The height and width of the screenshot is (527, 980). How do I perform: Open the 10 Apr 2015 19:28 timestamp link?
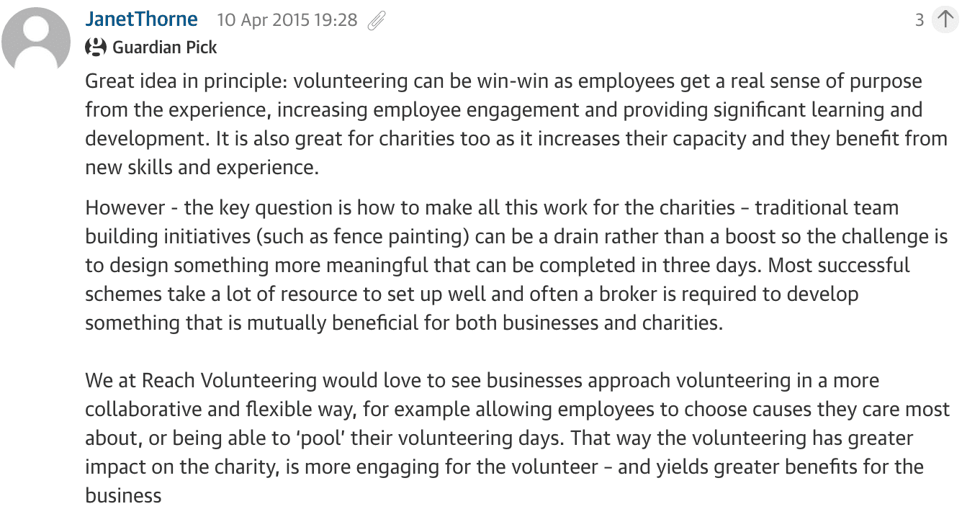click(x=287, y=20)
